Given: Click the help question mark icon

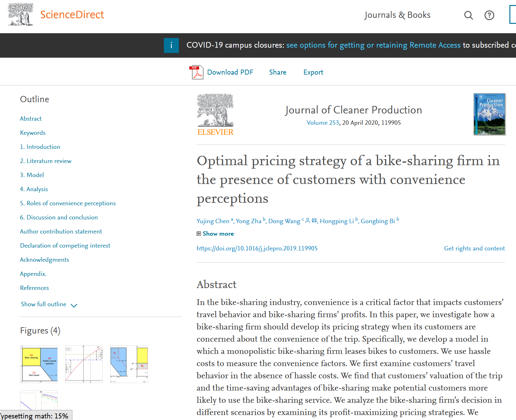Looking at the screenshot, I should pyautogui.click(x=489, y=15).
